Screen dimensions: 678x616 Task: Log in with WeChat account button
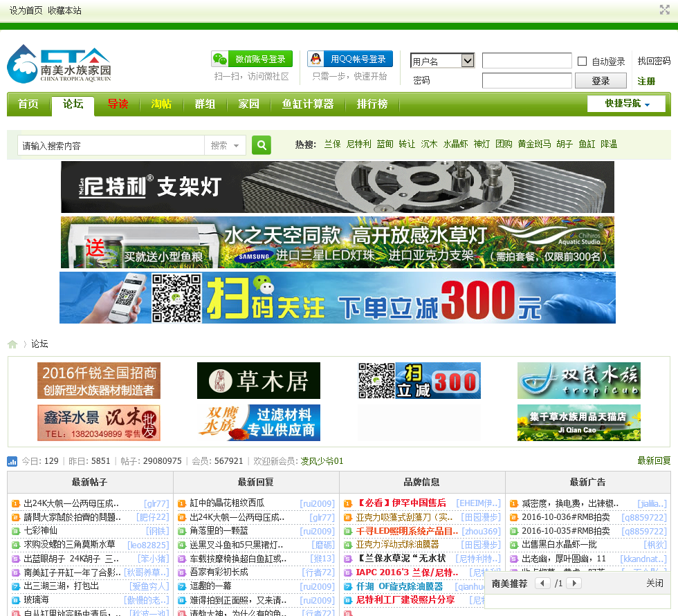(252, 59)
